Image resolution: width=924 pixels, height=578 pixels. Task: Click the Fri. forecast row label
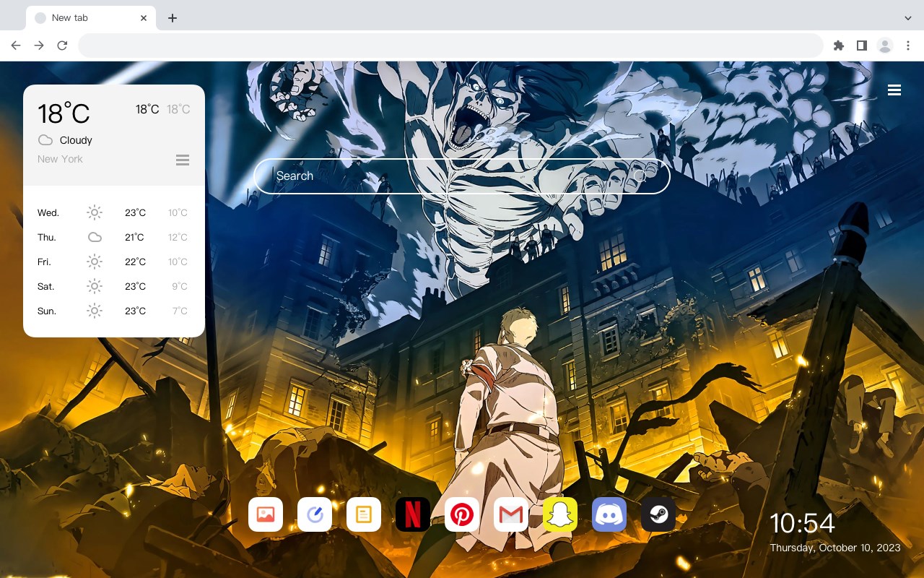click(45, 262)
